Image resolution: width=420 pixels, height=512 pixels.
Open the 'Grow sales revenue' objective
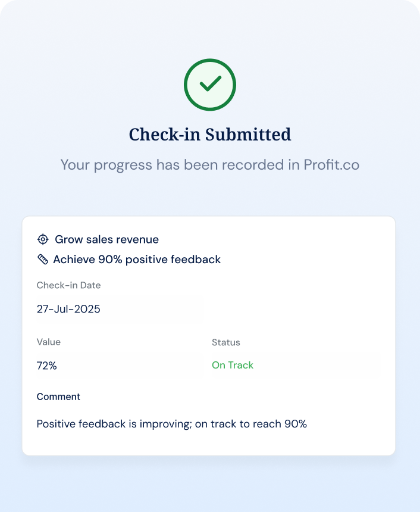(106, 239)
